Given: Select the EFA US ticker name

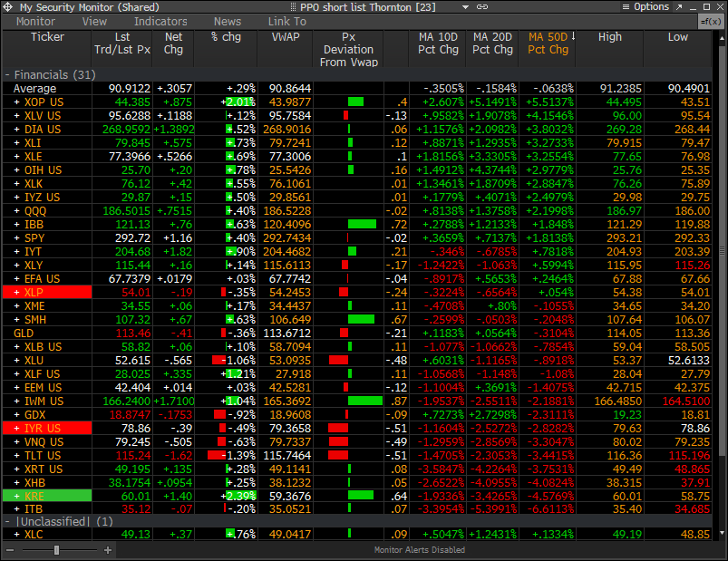Looking at the screenshot, I should (43, 279).
